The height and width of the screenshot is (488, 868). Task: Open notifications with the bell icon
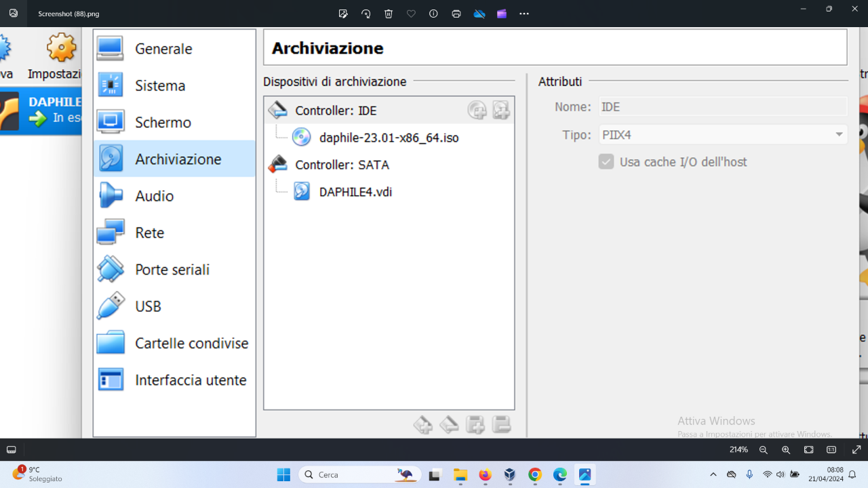pyautogui.click(x=852, y=474)
